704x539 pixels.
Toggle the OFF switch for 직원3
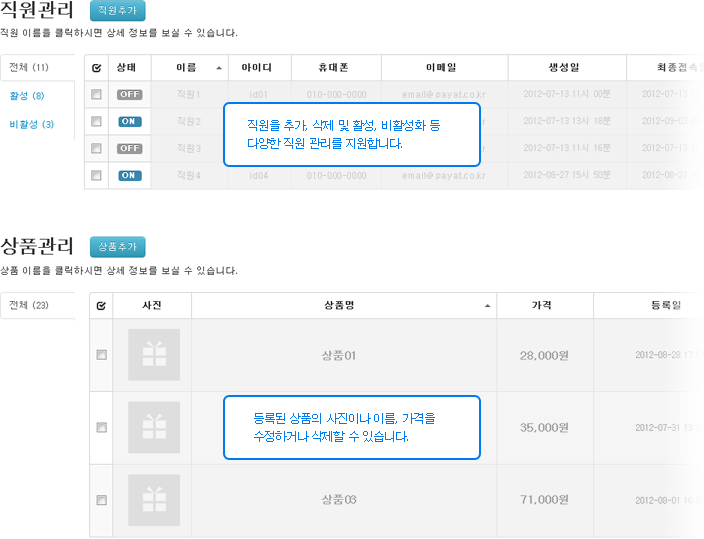[x=130, y=148]
